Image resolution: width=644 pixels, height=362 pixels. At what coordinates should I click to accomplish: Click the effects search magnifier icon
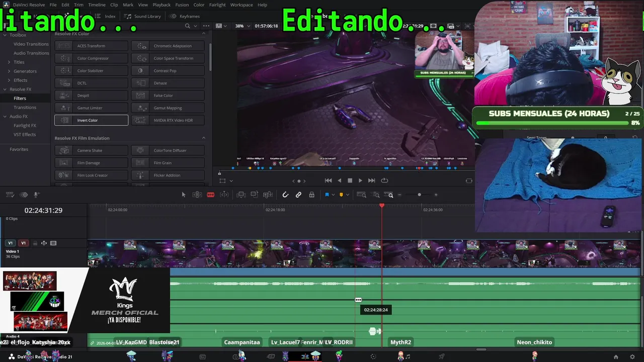[188, 26]
